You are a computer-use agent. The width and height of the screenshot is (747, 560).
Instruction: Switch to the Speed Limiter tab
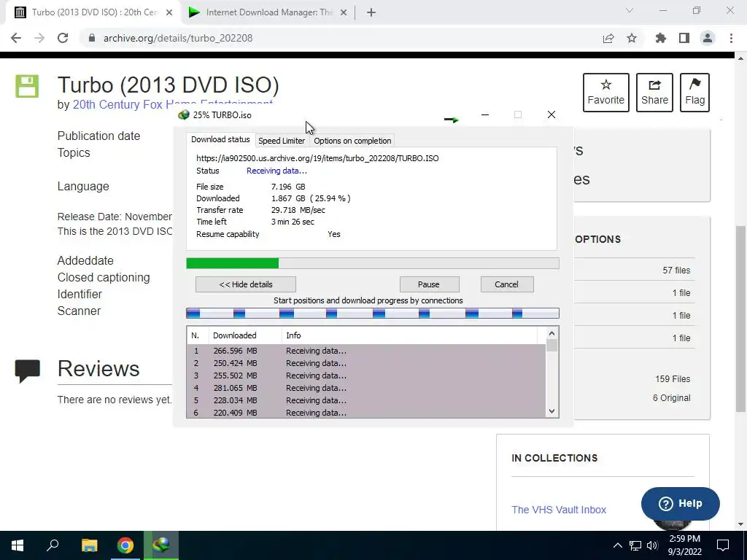(x=282, y=141)
